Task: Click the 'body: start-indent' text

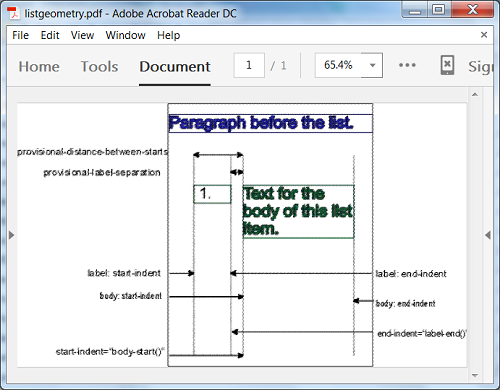Action: point(131,296)
